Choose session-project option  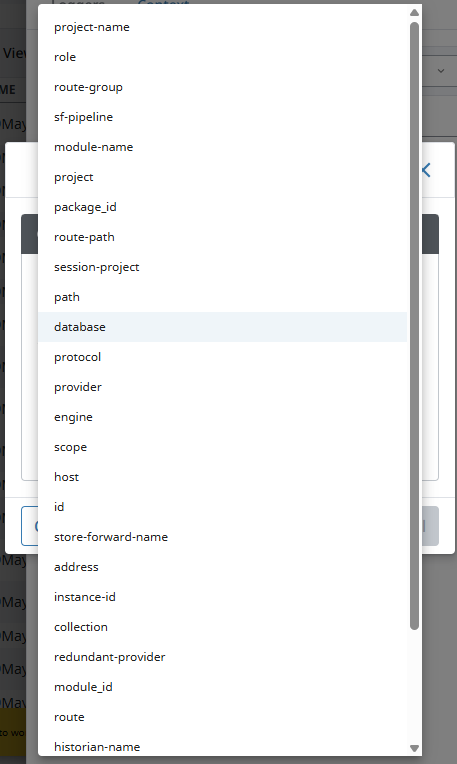(222, 267)
